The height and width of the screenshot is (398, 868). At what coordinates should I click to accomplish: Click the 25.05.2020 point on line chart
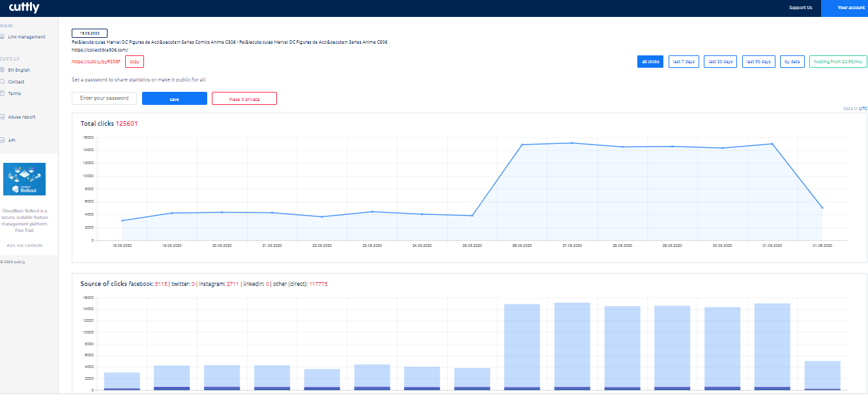coord(472,216)
